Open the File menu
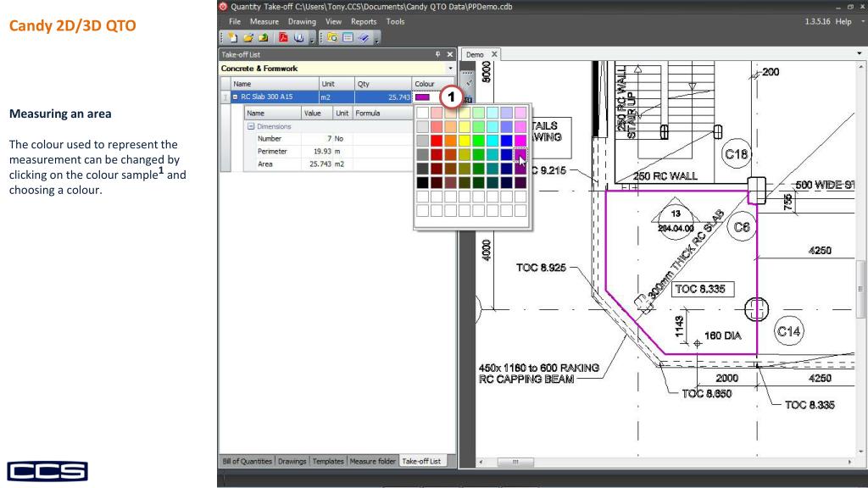 235,21
